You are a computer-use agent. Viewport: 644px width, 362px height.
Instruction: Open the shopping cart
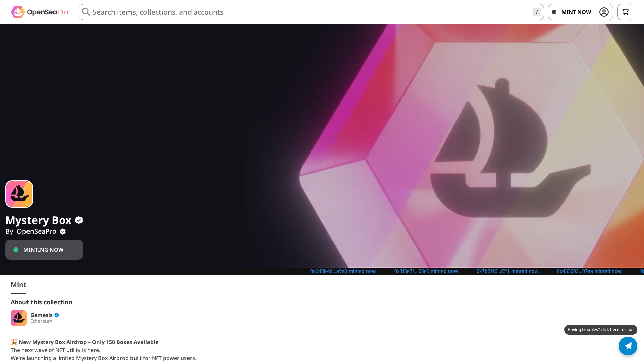625,12
